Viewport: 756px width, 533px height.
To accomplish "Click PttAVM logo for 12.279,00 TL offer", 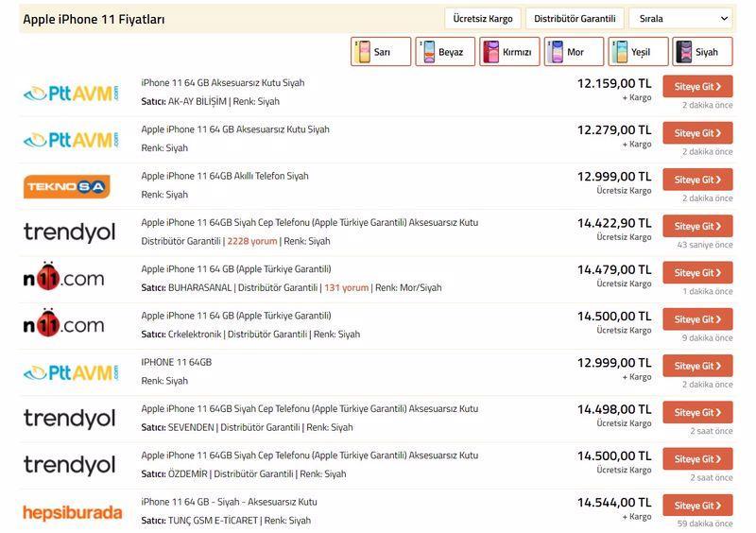I will 71,140.
